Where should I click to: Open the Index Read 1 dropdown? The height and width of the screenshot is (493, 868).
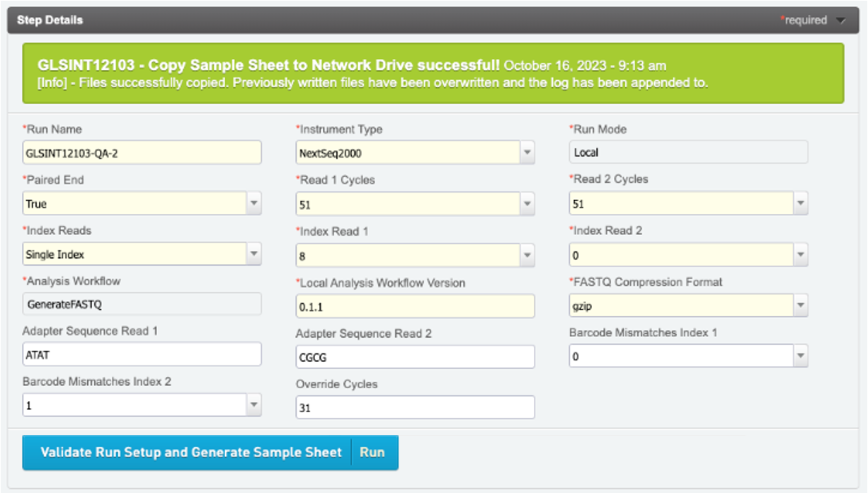pyautogui.click(x=527, y=255)
